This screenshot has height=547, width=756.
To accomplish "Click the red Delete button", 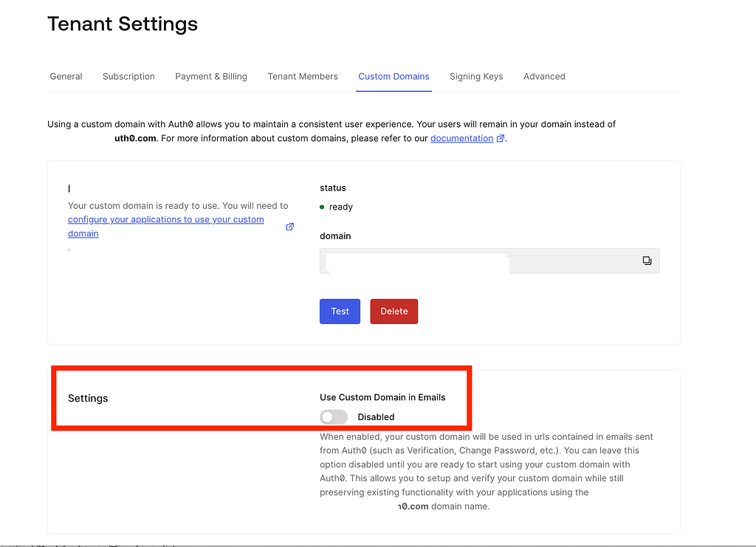I will click(394, 312).
